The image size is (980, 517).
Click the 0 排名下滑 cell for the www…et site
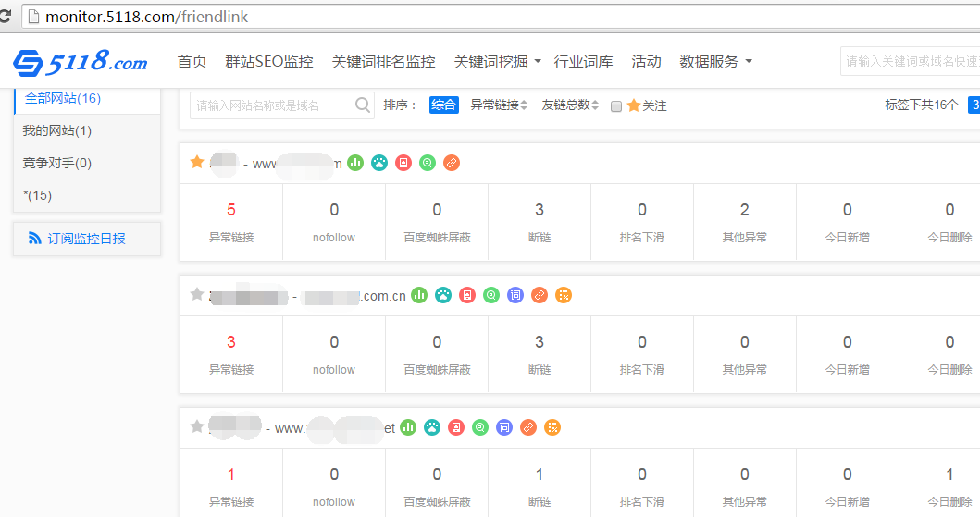click(642, 483)
